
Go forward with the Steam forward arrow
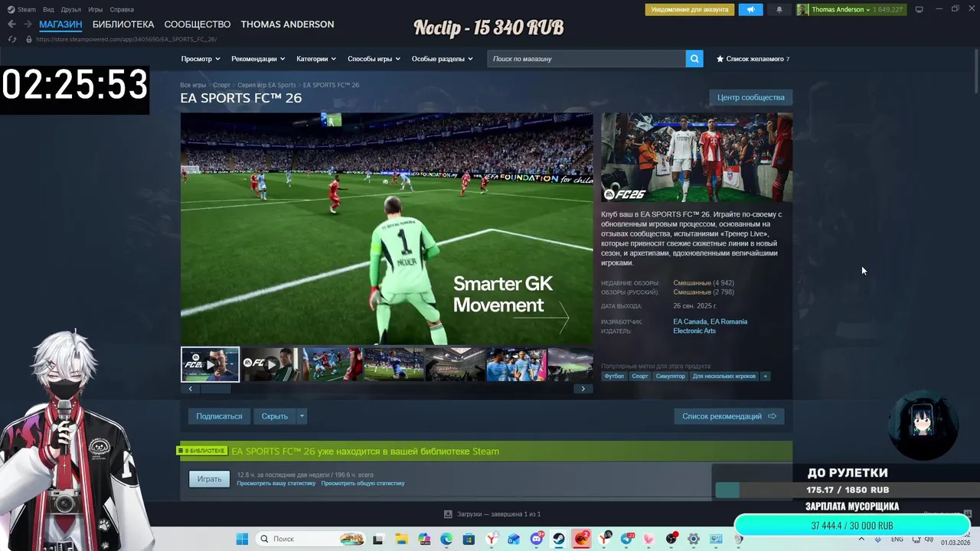28,24
